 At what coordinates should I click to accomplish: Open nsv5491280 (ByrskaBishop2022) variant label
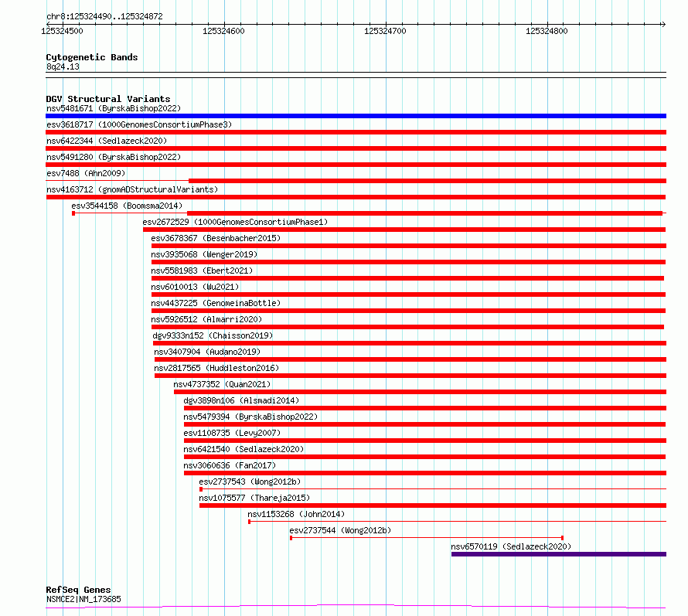[114, 157]
